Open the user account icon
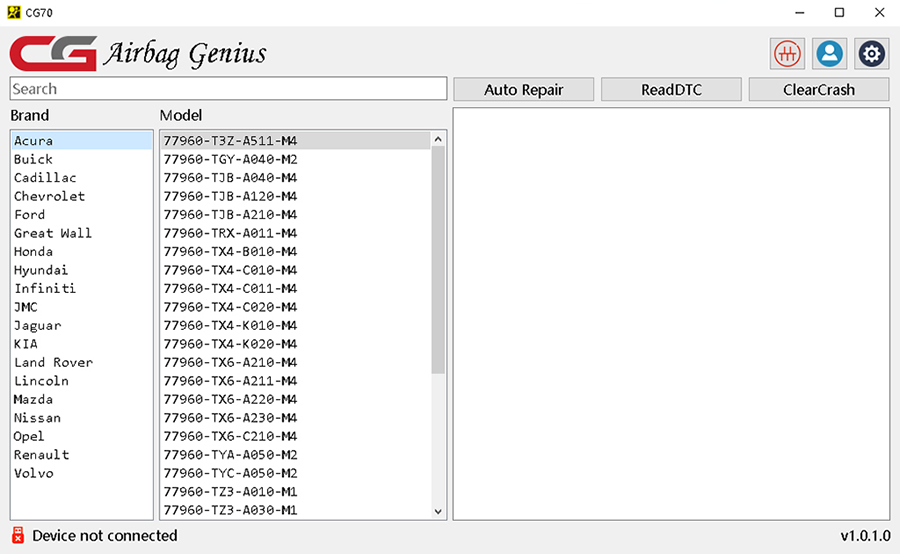Image resolution: width=900 pixels, height=554 pixels. [x=829, y=54]
